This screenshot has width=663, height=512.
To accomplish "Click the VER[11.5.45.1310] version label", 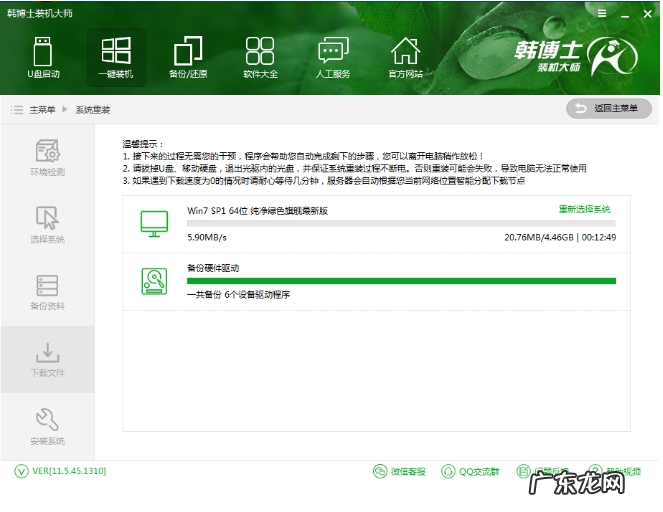I will coord(69,471).
